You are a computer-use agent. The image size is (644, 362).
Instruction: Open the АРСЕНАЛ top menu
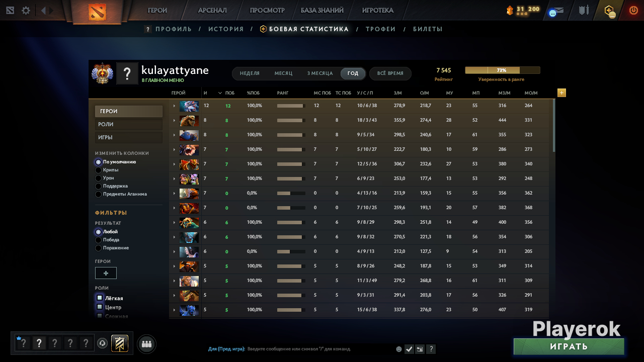click(x=212, y=11)
